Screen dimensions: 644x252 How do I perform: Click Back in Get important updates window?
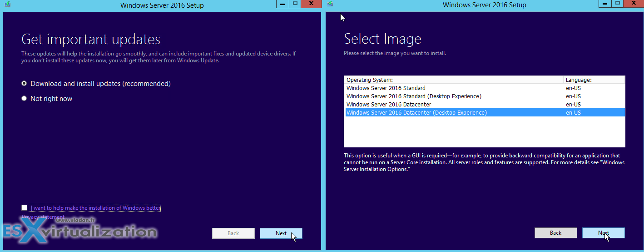pos(233,233)
